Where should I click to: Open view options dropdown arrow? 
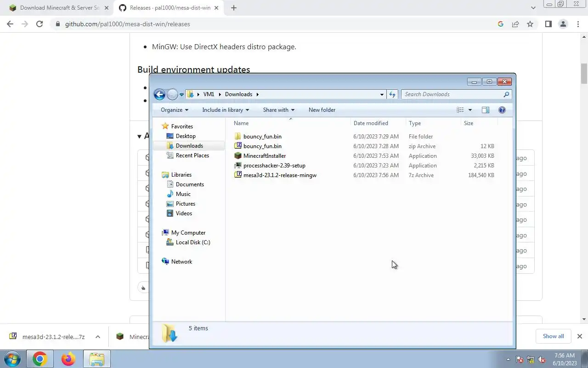point(470,110)
